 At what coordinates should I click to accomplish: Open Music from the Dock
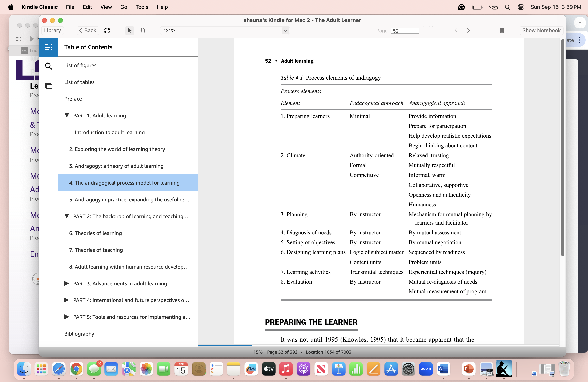tap(286, 369)
